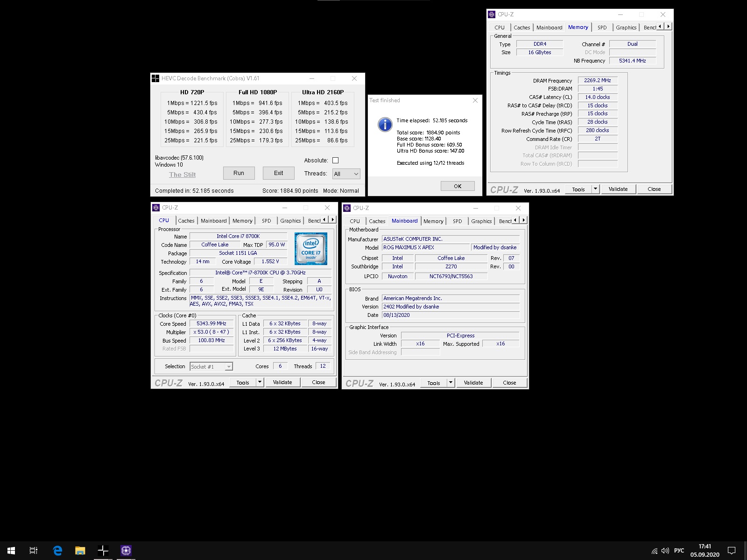
Task: Expand Tools arrow in CPU-Z Memory window
Action: (595, 189)
